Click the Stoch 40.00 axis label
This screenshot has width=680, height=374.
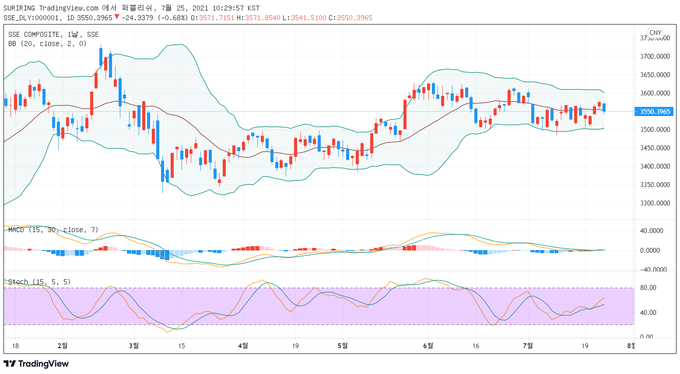point(648,312)
